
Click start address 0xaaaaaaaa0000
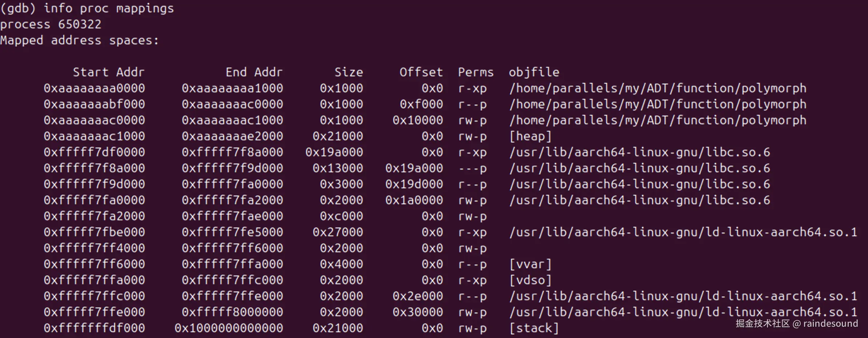[94, 88]
